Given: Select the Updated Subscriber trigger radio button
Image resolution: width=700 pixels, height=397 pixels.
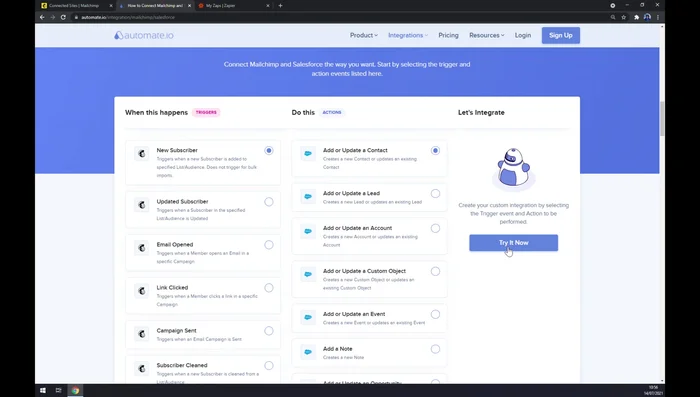Looking at the screenshot, I should click(269, 202).
